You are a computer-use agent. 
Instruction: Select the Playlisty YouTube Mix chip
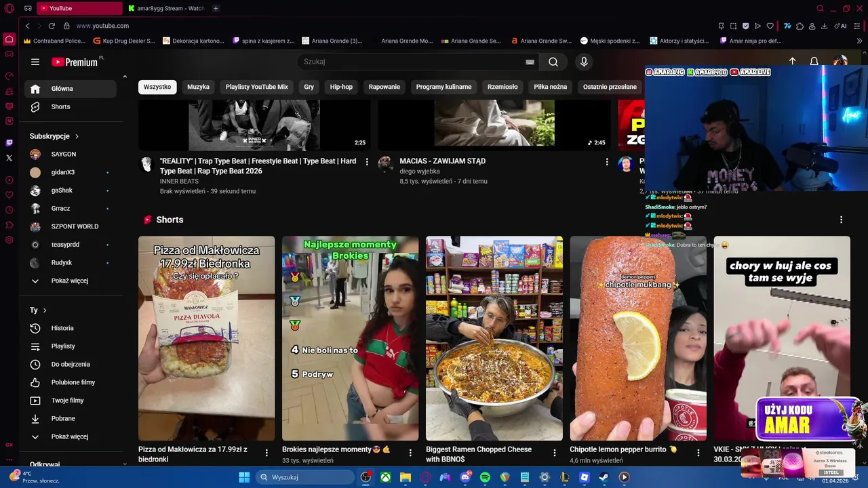pyautogui.click(x=256, y=87)
